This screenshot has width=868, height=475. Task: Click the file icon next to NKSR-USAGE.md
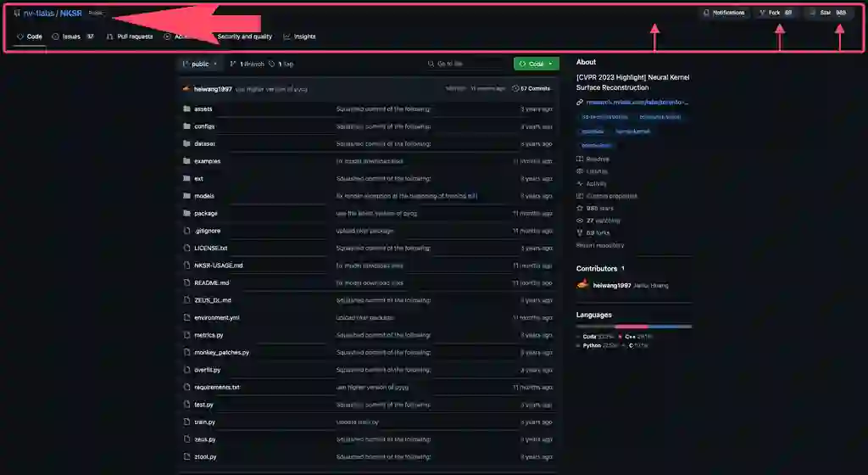click(186, 265)
